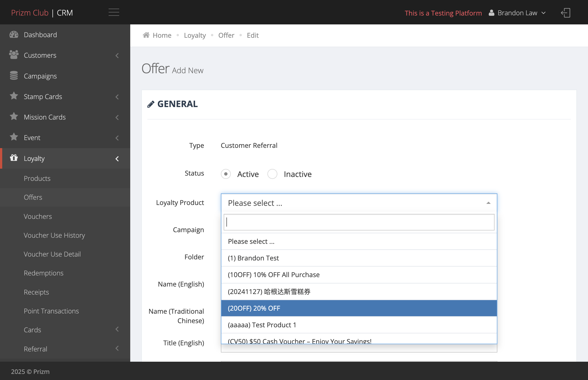Collapse the Loyalty submenu chevron
Screen dimensions: 588x380
click(117, 159)
